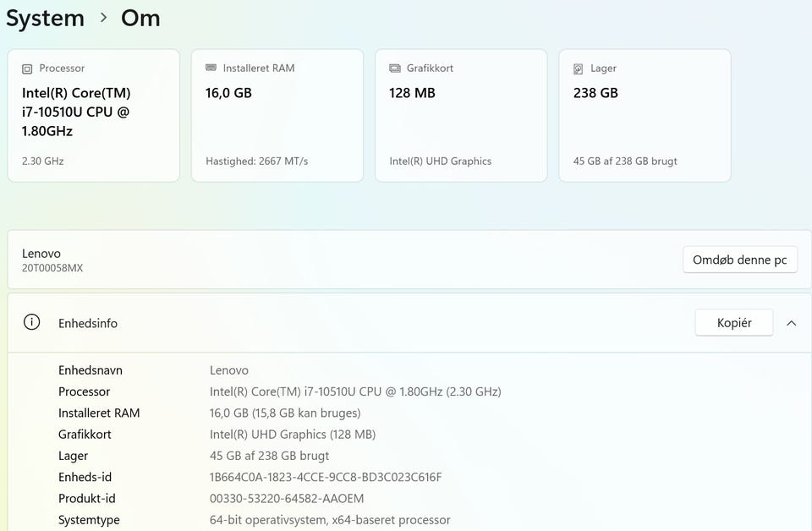Click 45 GB af 238 GB brugt in Lager card
The width and height of the screenshot is (812, 531).
coord(625,161)
